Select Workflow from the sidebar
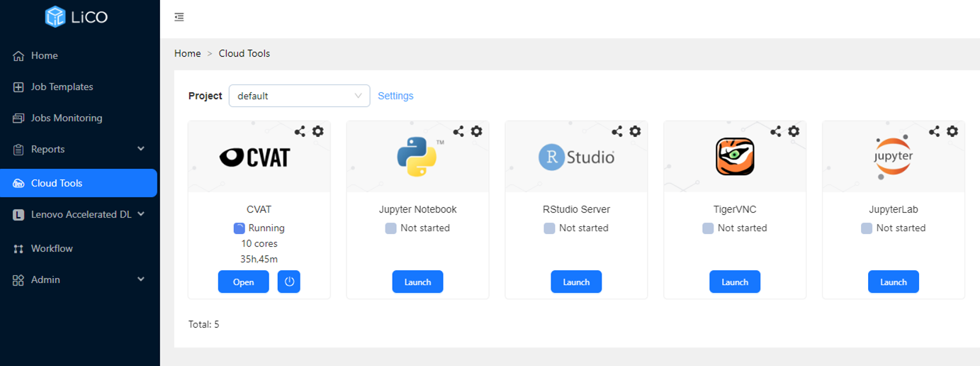 [52, 248]
